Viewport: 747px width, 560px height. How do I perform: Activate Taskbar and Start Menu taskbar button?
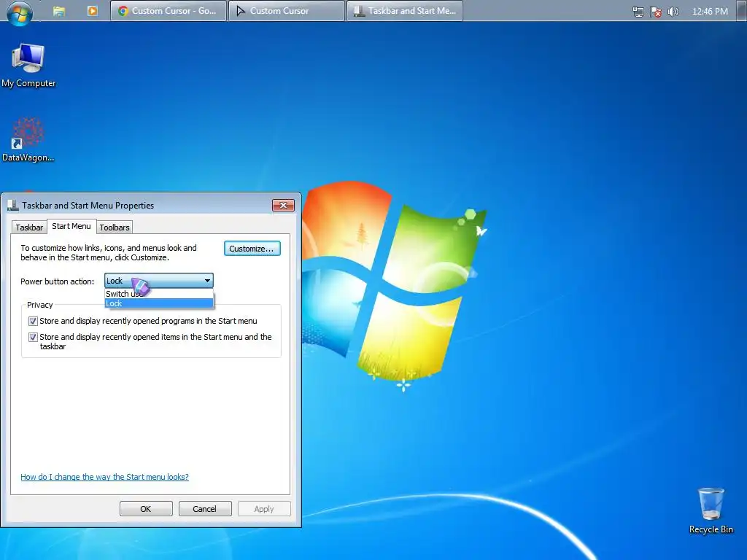pyautogui.click(x=405, y=11)
